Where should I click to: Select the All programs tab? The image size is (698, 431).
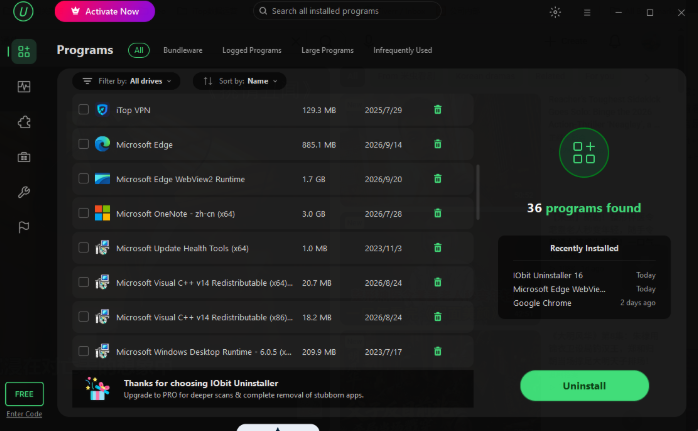click(139, 50)
